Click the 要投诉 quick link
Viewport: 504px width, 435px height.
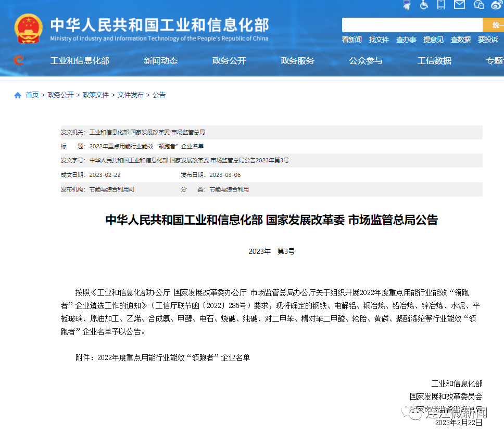click(488, 40)
